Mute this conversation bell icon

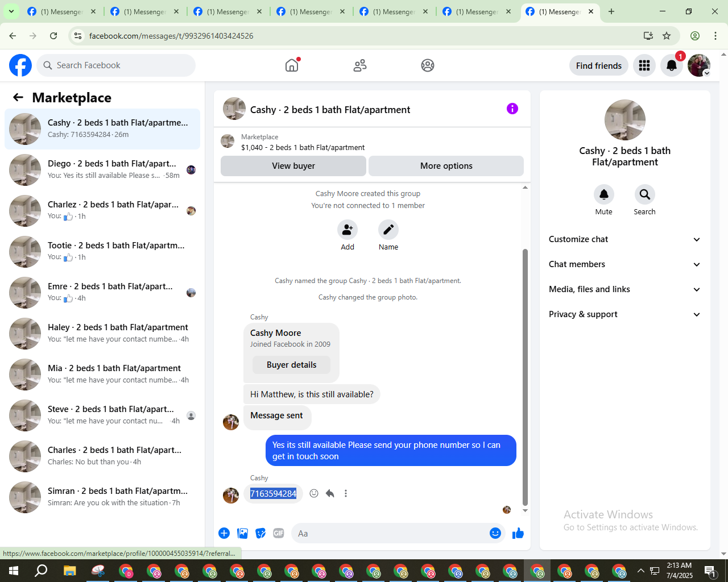pyautogui.click(x=604, y=194)
